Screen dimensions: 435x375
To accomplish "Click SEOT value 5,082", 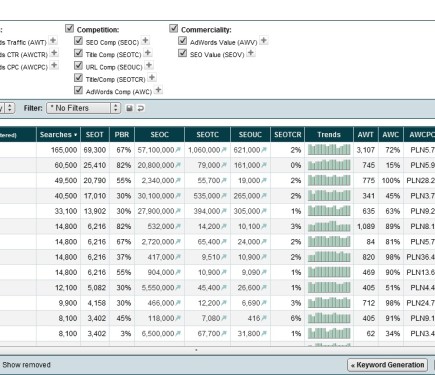I will pos(97,288).
